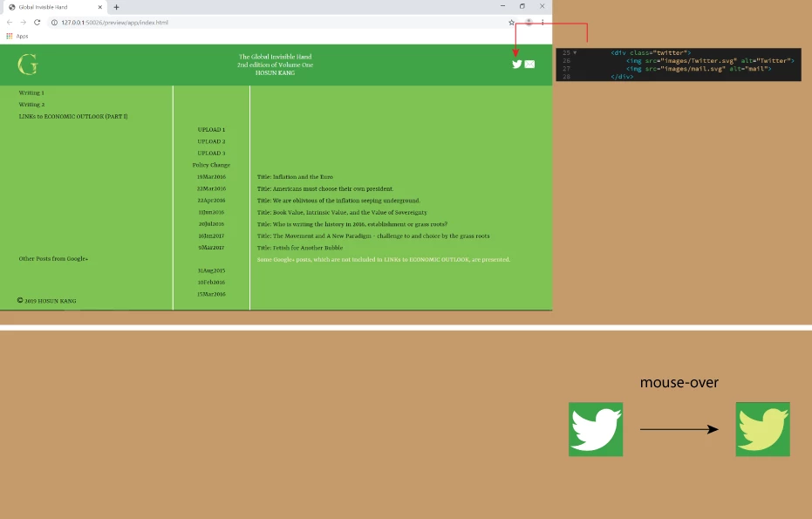Viewport: 812px width, 519px height.
Task: Click title Who is writing the history
Action: 352,224
